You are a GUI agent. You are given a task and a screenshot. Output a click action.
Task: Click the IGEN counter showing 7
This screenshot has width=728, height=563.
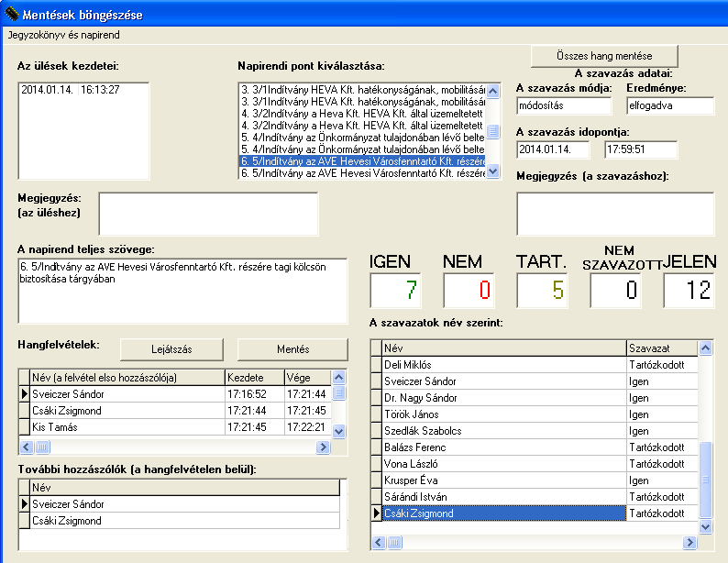pos(395,290)
